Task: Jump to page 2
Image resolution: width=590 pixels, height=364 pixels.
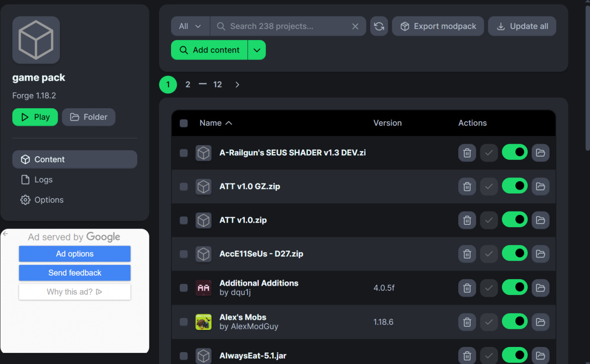Action: [188, 85]
